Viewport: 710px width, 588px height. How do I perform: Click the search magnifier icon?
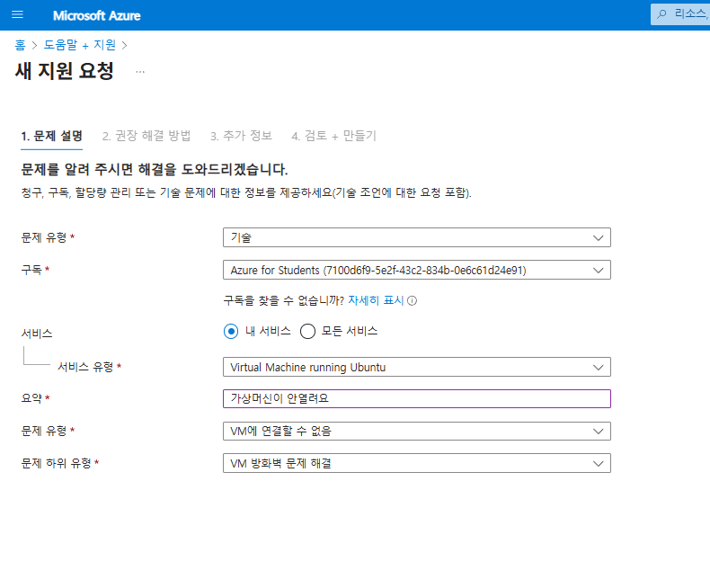[x=661, y=14]
